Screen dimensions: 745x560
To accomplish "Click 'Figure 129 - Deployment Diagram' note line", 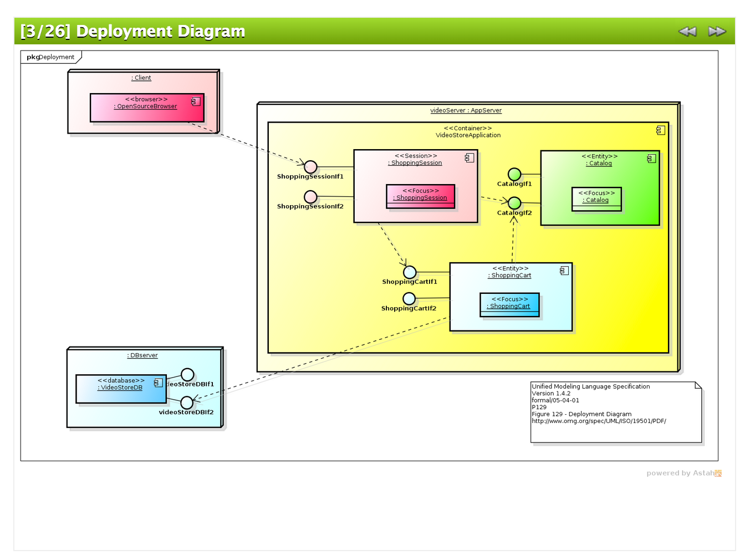I will click(x=581, y=414).
